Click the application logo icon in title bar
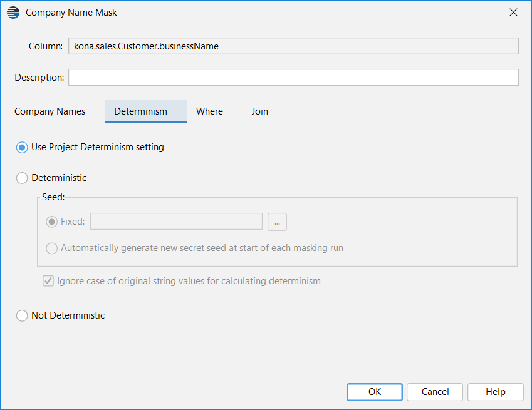Screen dimensions: 532x410 pos(13,13)
